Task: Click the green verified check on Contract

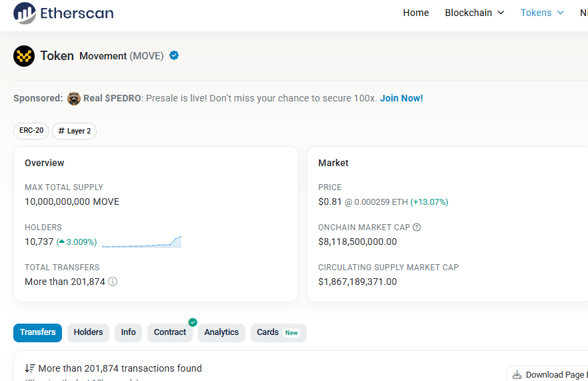Action: pos(193,322)
